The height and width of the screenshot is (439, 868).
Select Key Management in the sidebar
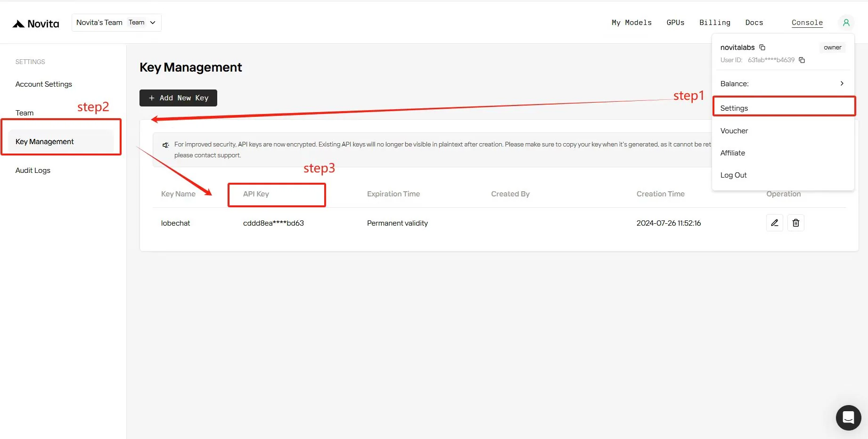point(61,141)
